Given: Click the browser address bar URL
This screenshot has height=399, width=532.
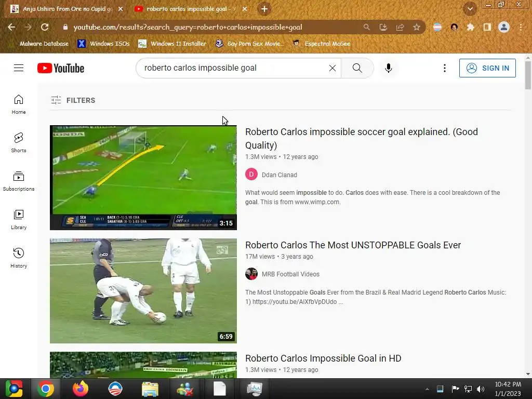Looking at the screenshot, I should (188, 27).
